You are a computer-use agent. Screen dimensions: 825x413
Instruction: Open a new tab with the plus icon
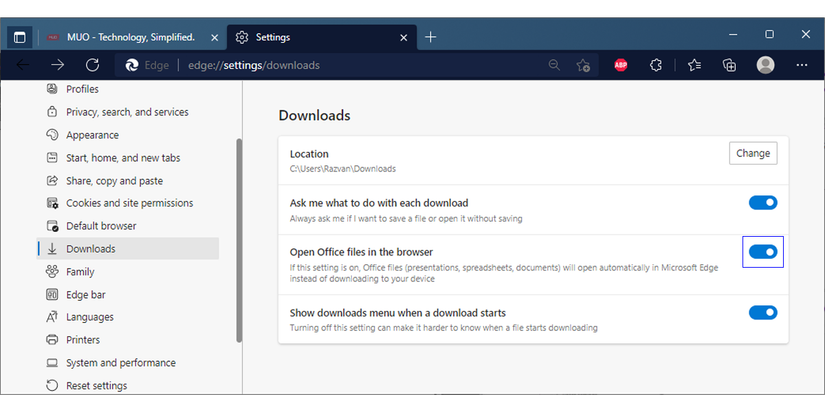coord(430,37)
